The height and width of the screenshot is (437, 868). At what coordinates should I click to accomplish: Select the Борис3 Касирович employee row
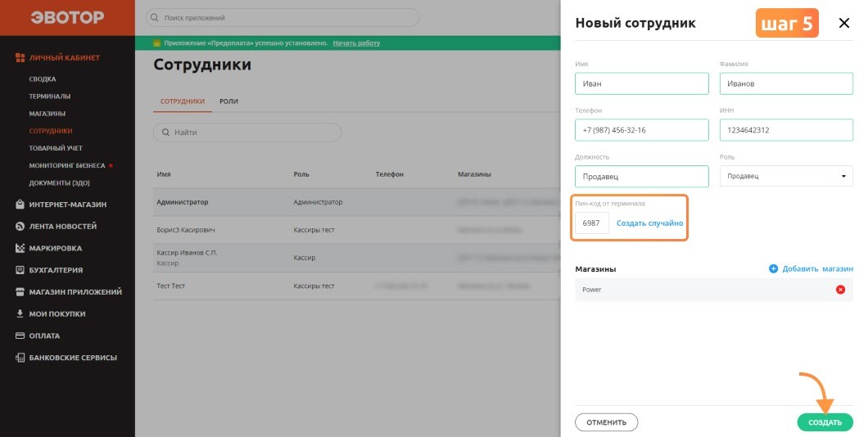pos(356,230)
